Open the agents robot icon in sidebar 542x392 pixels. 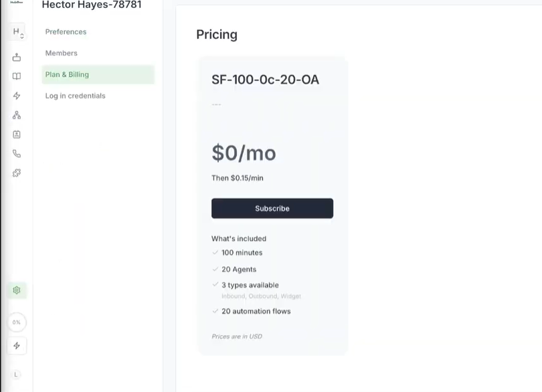[x=17, y=58]
